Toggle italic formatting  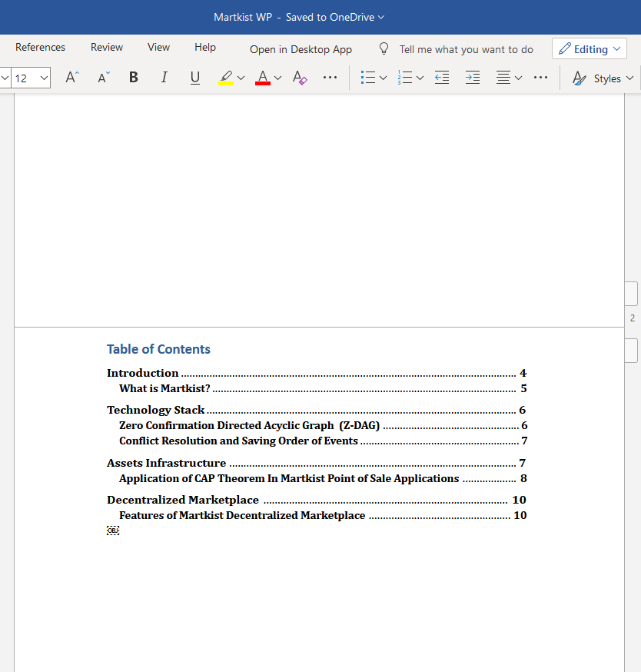[x=164, y=78]
